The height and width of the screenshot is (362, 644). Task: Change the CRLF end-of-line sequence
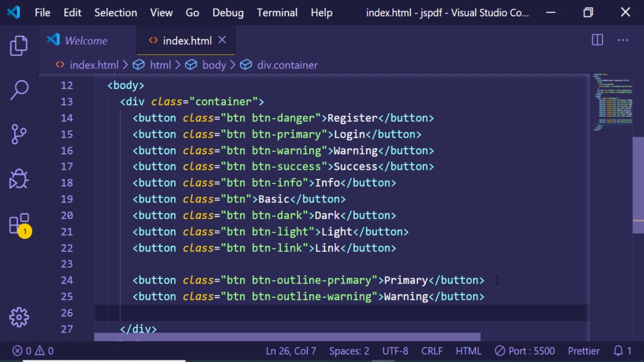(x=432, y=351)
